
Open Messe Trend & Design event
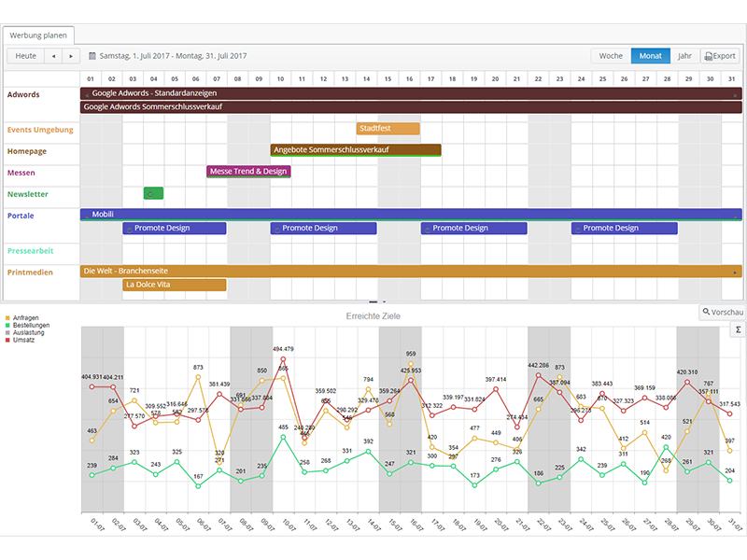pos(248,172)
